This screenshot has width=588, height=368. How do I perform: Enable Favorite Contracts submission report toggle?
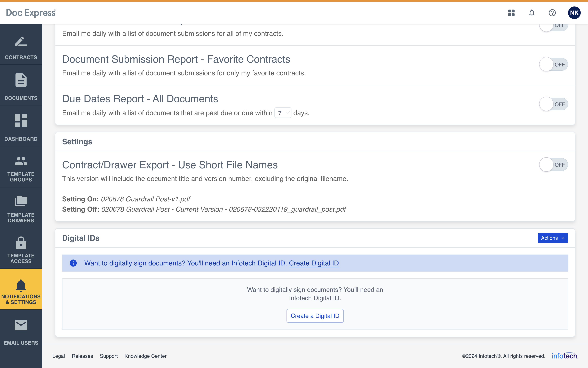tap(553, 65)
